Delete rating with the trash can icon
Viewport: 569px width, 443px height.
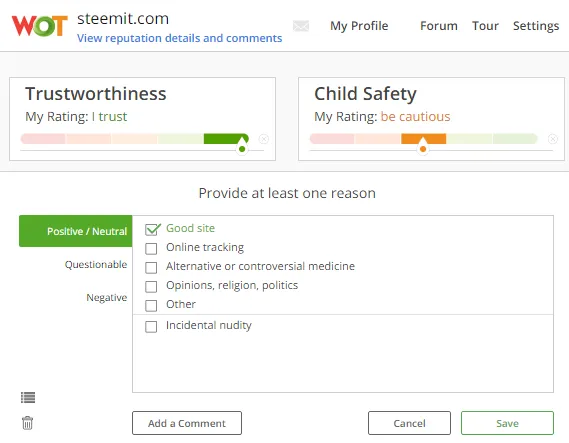coord(28,423)
